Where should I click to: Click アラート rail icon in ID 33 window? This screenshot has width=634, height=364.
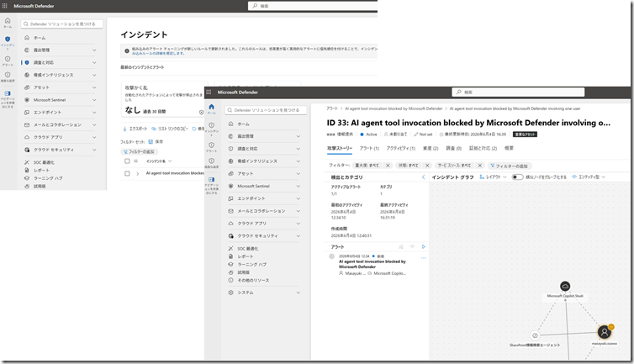pyautogui.click(x=211, y=147)
